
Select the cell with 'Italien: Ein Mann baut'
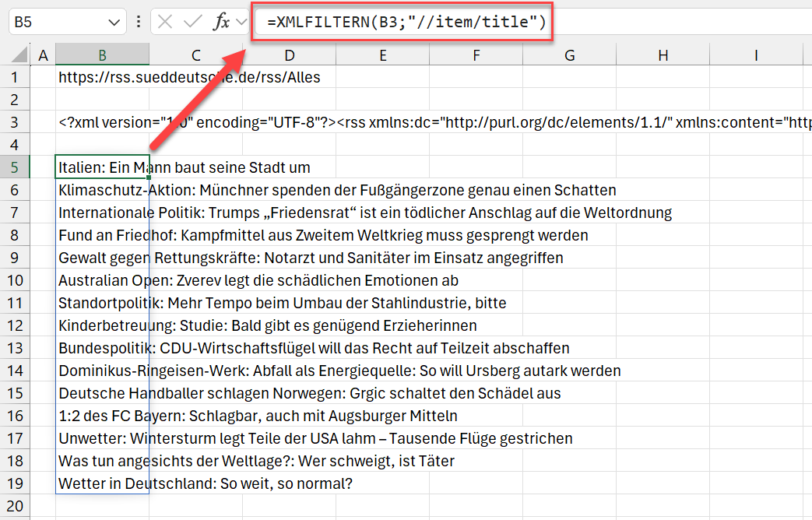click(x=101, y=167)
